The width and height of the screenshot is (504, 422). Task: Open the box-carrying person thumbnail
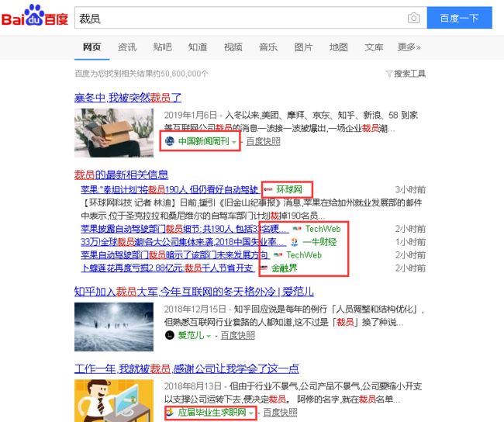[114, 133]
